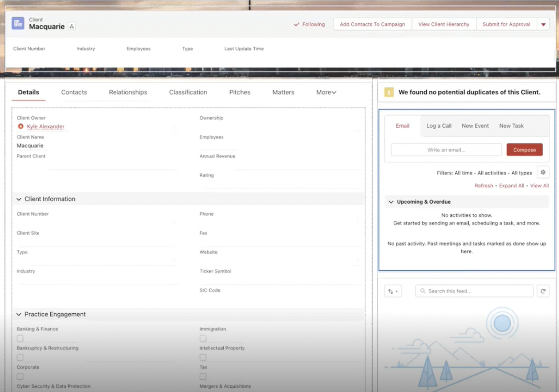The height and width of the screenshot is (392, 559).
Task: Open hierarchy icon next to Macquarie title
Action: [72, 27]
